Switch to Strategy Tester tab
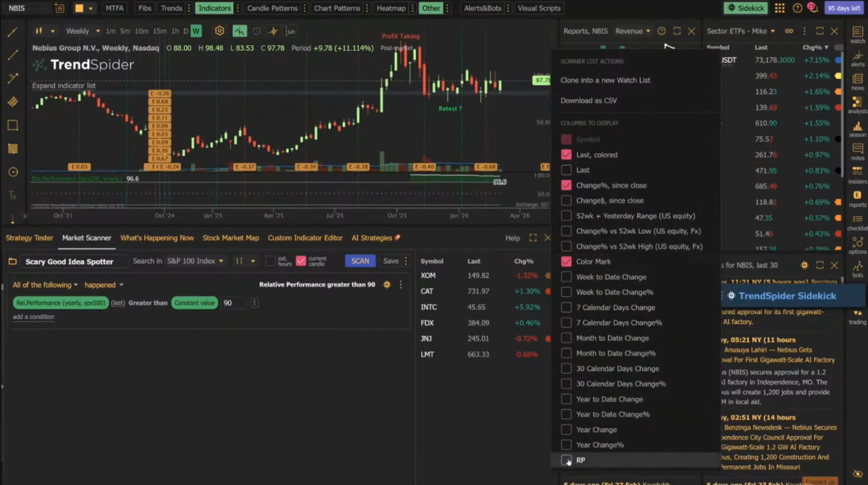 point(29,238)
